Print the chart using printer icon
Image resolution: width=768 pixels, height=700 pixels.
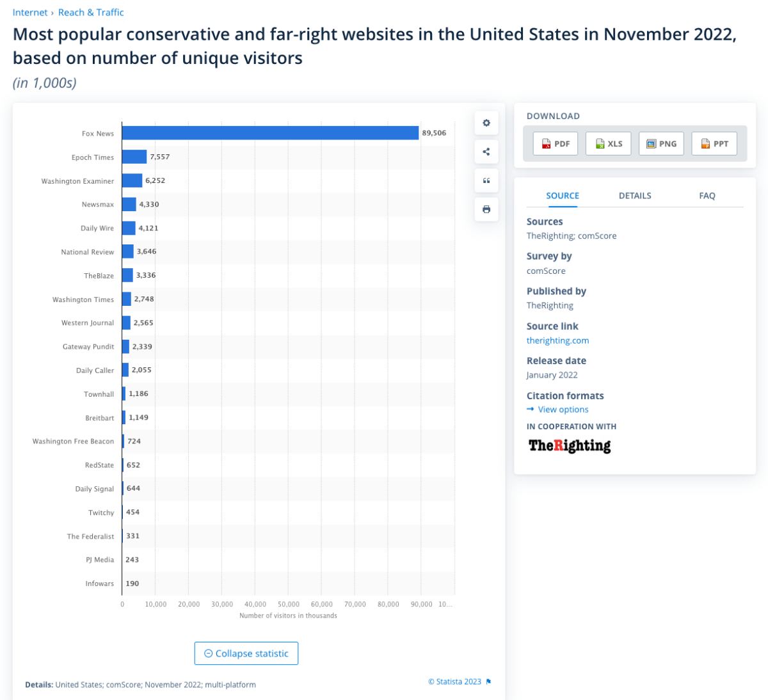[486, 209]
